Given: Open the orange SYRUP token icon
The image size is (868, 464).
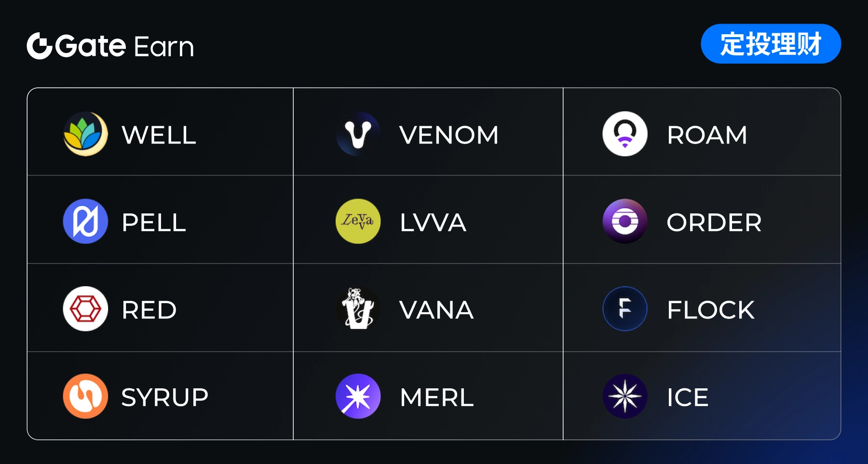Looking at the screenshot, I should [85, 396].
